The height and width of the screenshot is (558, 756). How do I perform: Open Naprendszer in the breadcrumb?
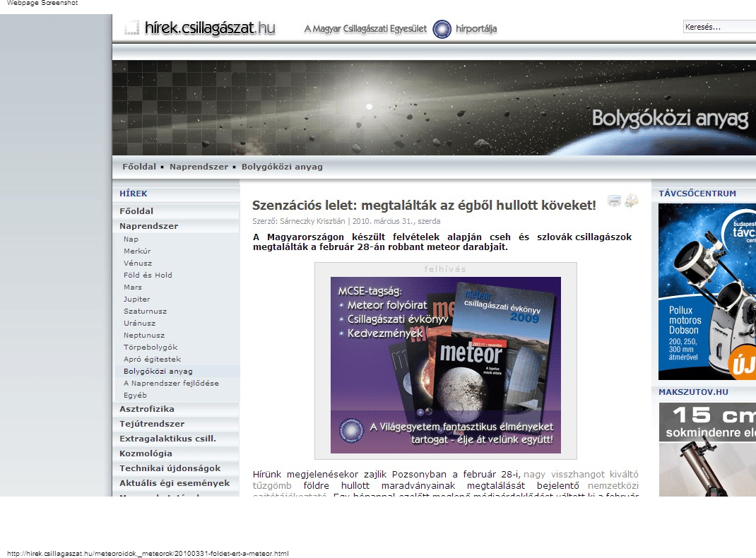(199, 167)
